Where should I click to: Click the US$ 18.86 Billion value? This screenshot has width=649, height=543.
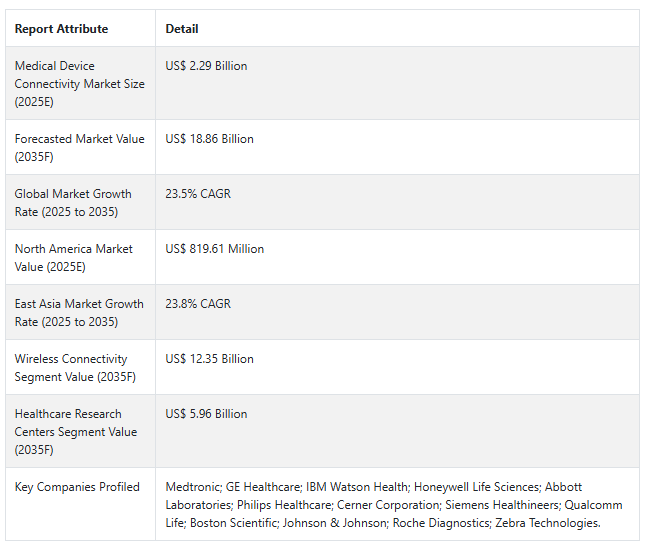[209, 139]
